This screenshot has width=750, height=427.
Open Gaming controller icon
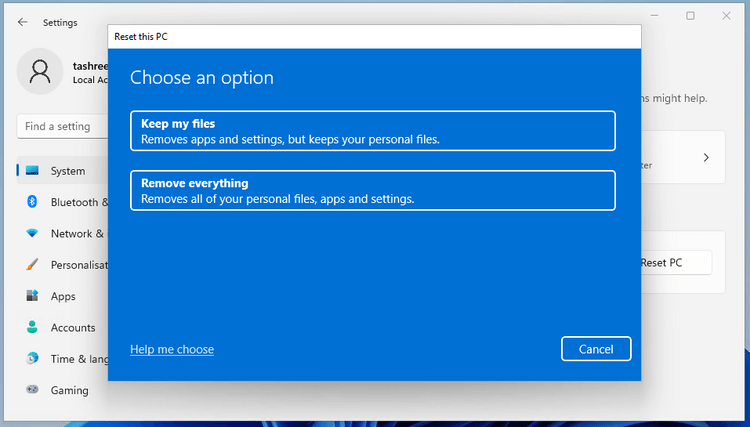click(32, 390)
